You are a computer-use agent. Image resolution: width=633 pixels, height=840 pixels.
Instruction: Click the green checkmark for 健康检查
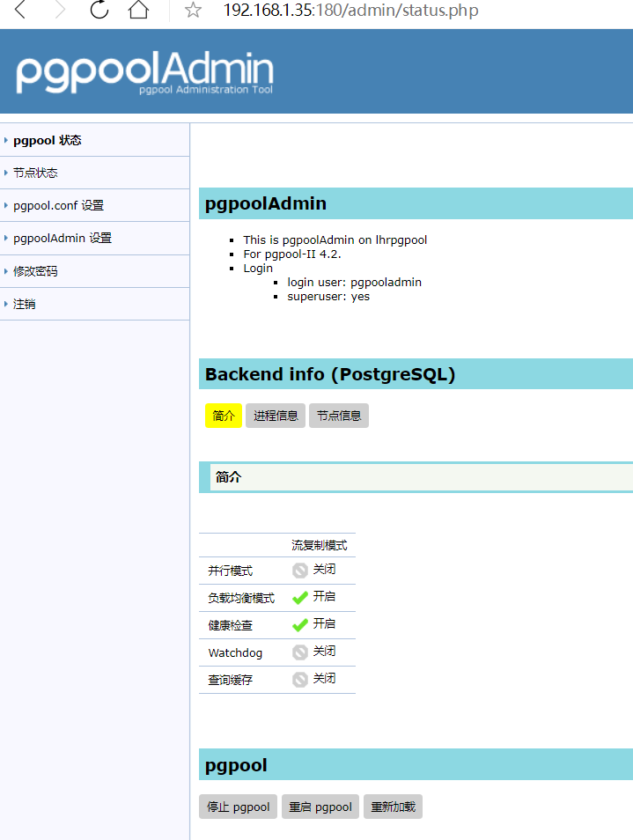(x=300, y=624)
